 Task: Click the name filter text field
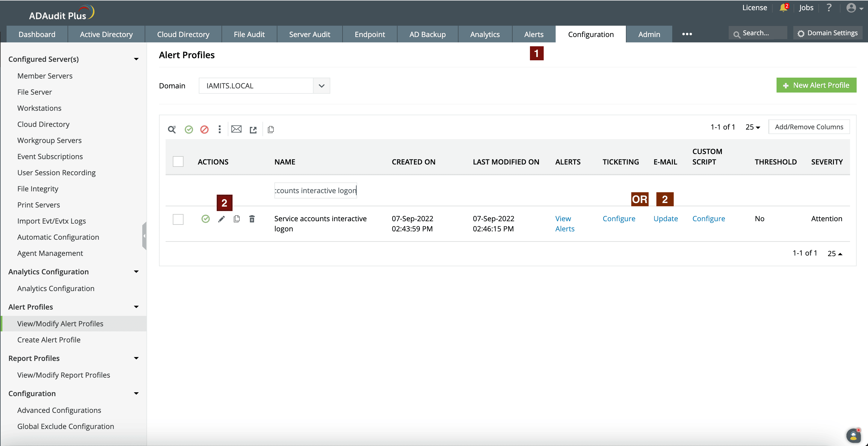click(x=315, y=190)
